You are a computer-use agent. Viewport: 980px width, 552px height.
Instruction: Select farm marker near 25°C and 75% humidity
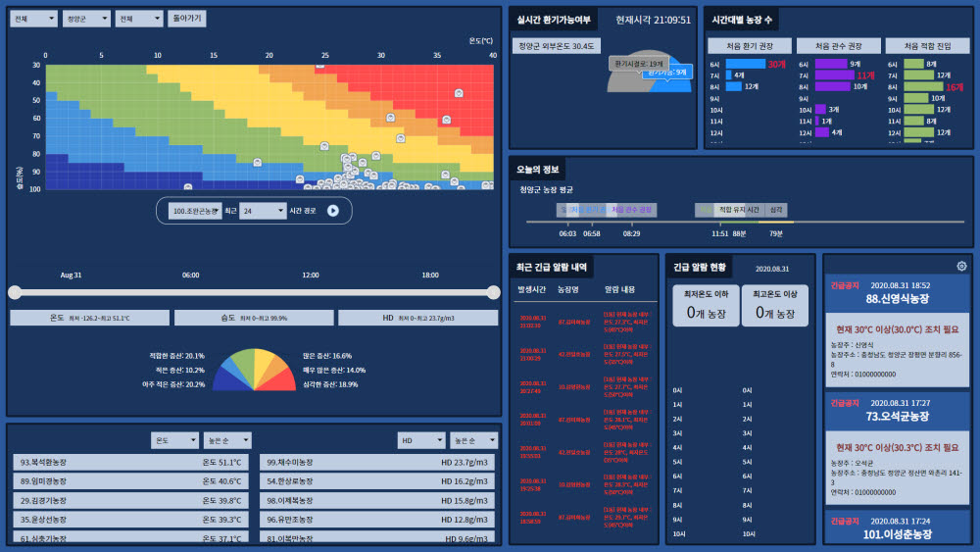[324, 146]
